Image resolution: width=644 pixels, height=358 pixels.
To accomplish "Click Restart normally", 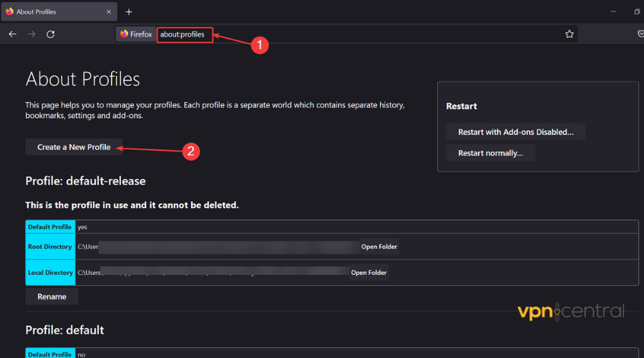I will click(490, 153).
